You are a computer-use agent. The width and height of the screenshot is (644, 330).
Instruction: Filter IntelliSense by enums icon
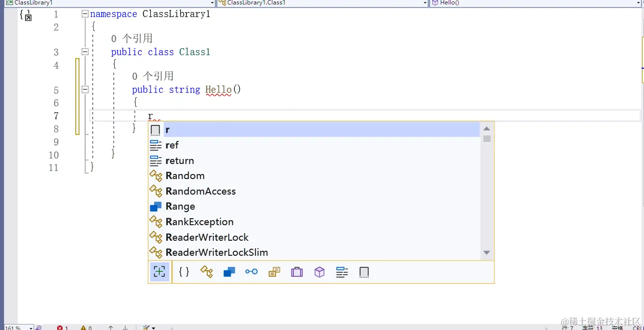point(274,272)
